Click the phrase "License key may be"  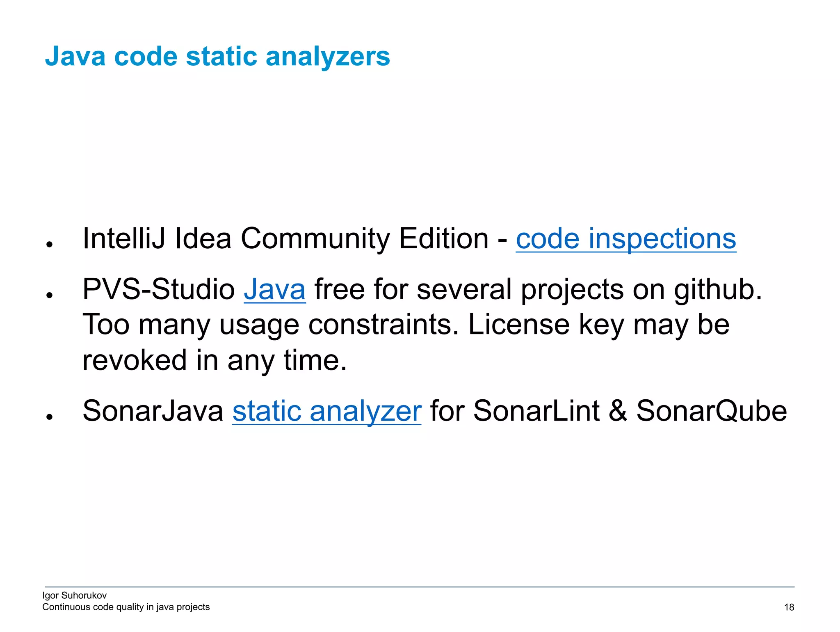(598, 325)
